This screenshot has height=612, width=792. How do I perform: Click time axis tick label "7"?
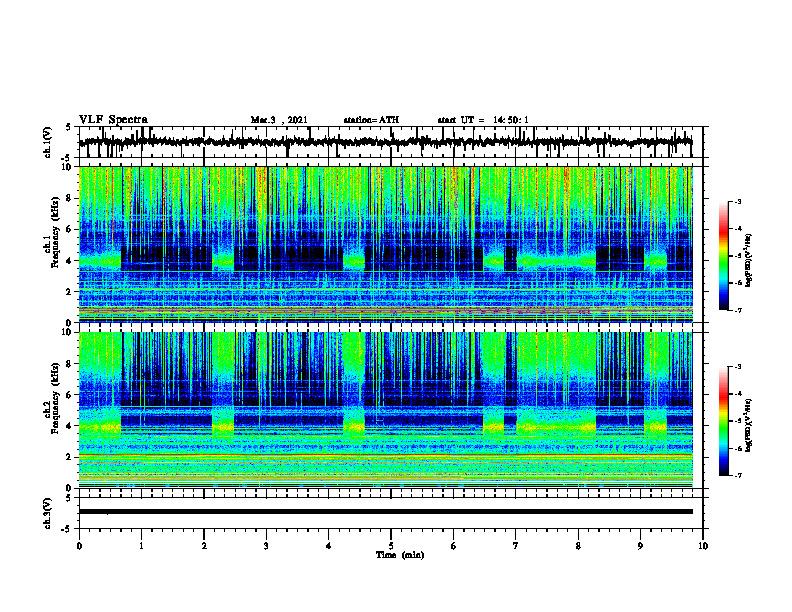click(x=516, y=546)
